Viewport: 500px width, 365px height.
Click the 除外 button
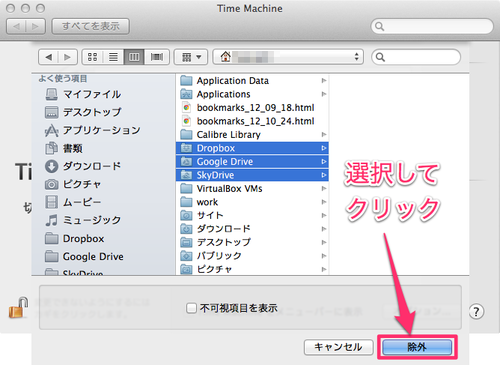(x=417, y=347)
